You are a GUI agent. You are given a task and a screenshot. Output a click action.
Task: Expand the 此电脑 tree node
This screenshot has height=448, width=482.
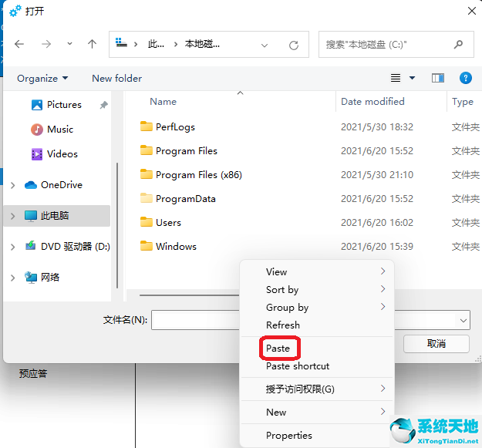(12, 216)
